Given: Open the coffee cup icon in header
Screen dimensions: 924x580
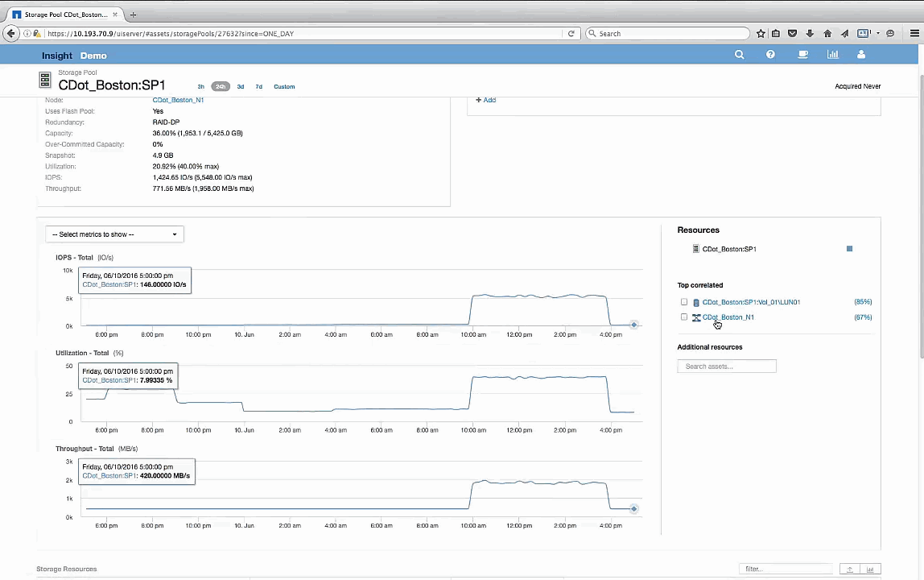Looking at the screenshot, I should [x=802, y=55].
